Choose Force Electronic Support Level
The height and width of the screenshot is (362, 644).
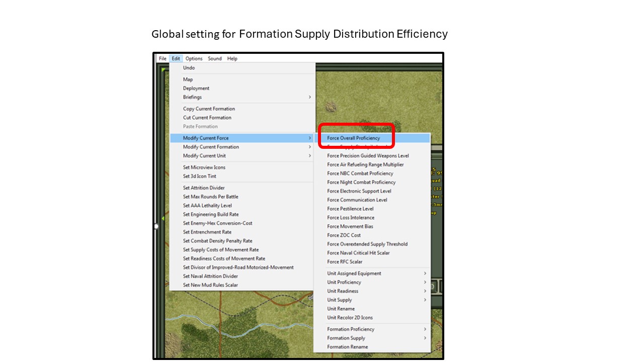click(372, 191)
